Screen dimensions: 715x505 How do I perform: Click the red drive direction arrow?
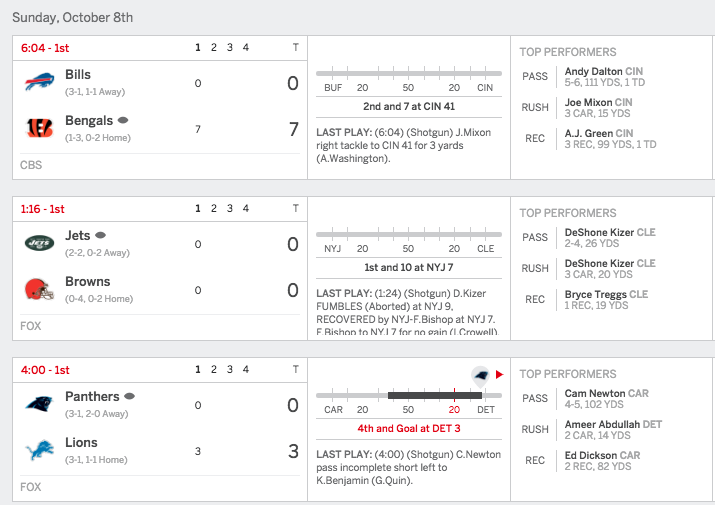[499, 375]
